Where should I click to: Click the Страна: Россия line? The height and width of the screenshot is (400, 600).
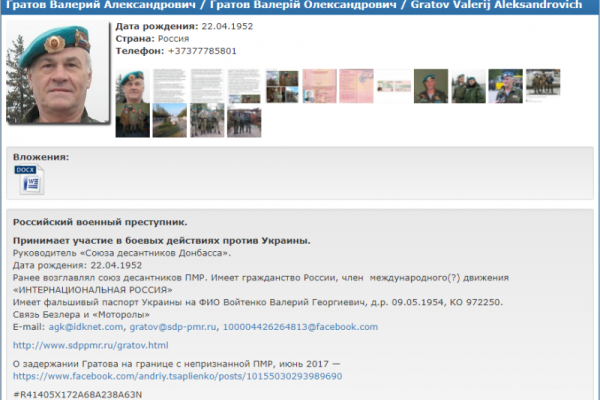(152, 39)
